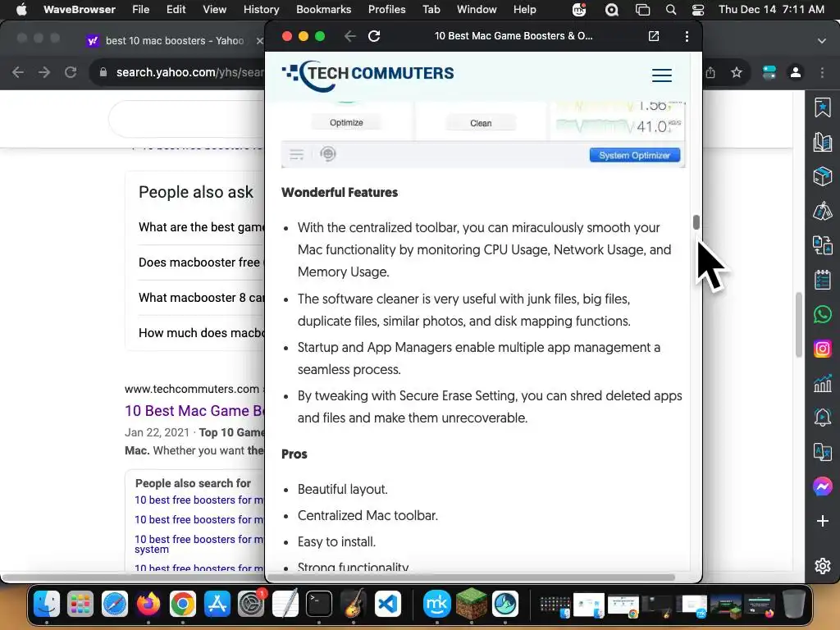Expand the tab list chevron
840x630 pixels.
(x=822, y=41)
